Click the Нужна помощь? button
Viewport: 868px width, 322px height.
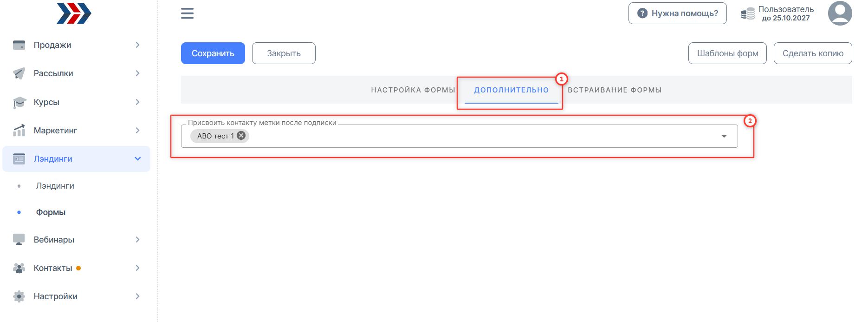(678, 13)
